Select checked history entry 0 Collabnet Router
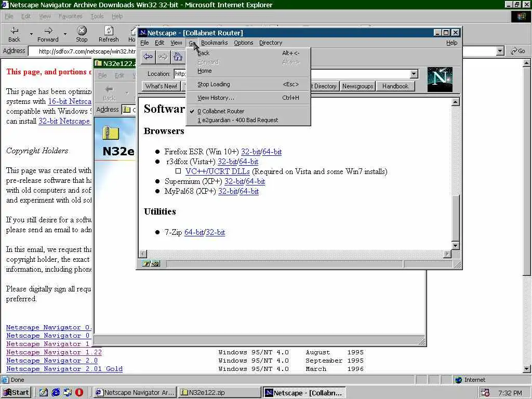Screen dimensions: 532x399 point(248,111)
